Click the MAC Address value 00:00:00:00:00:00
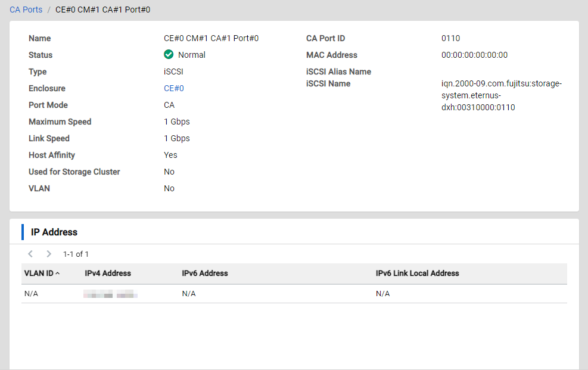Screen dimensions: 588x370 tap(474, 55)
